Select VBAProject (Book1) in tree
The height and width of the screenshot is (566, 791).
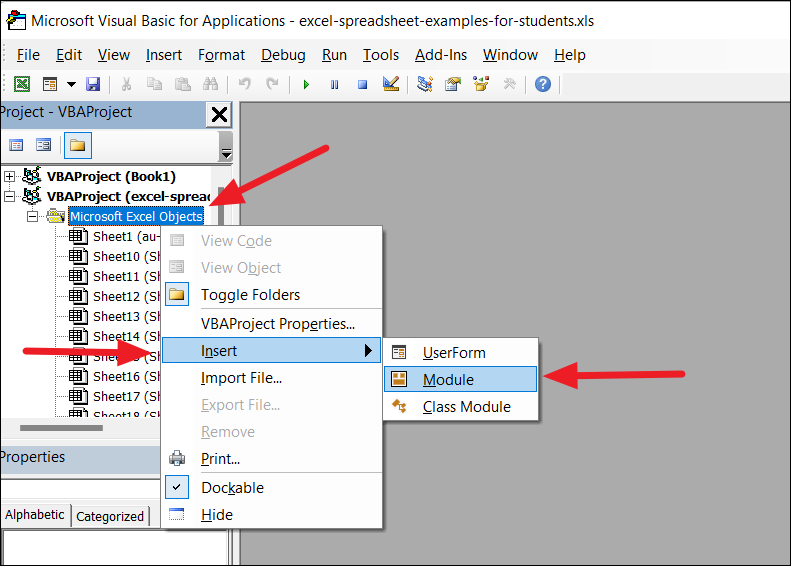point(111,177)
